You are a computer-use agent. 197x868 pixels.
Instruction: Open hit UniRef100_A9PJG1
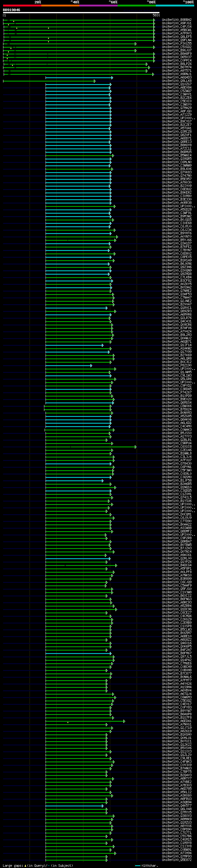[x=177, y=23]
